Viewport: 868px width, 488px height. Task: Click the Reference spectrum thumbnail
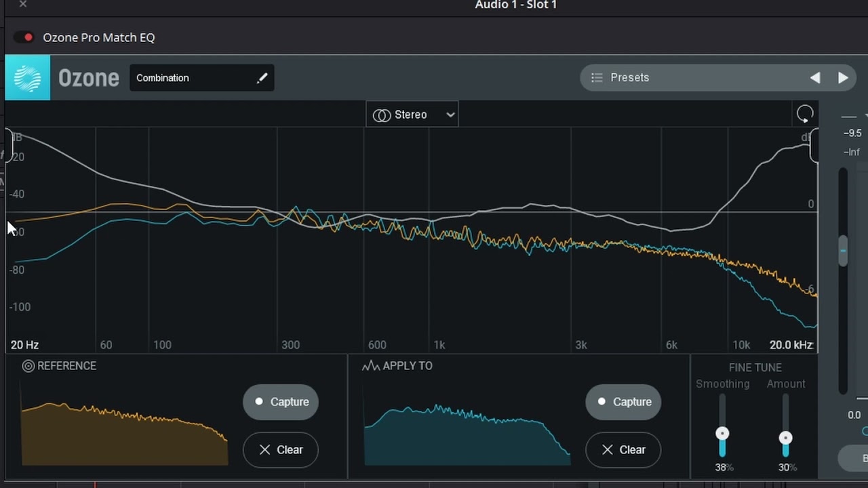pyautogui.click(x=125, y=432)
